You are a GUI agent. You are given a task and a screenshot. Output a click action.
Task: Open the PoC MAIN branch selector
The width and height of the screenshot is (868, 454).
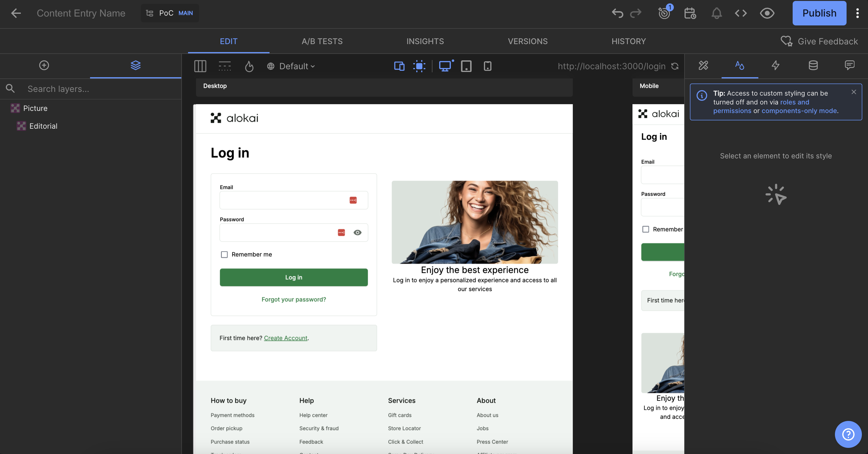tap(169, 13)
